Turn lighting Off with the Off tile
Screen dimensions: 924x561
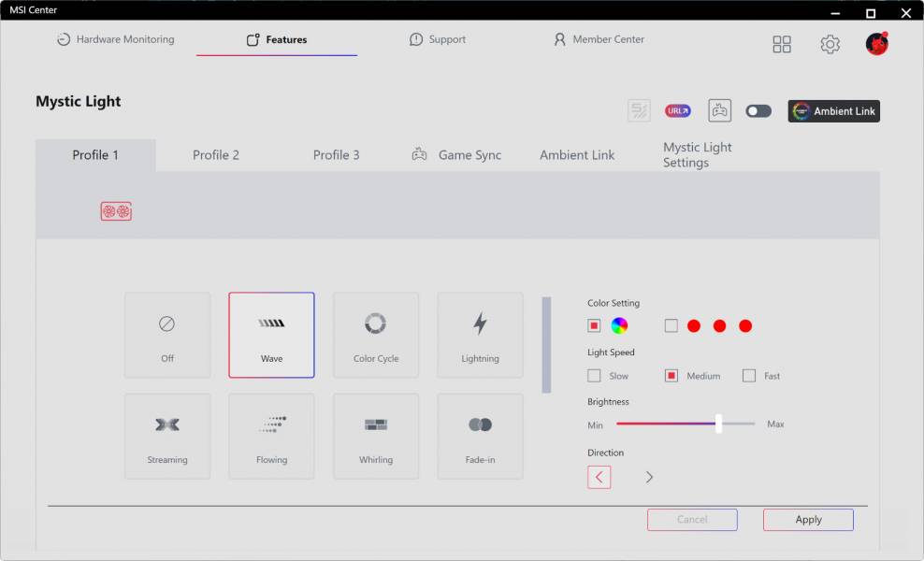167,335
